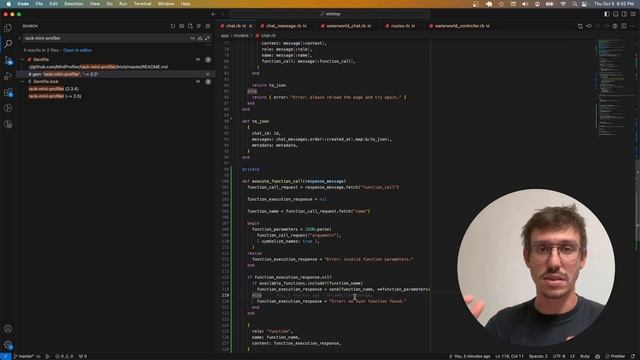The height and width of the screenshot is (360, 640).
Task: Collapse the Gemfile search result group
Action: (x=23, y=60)
